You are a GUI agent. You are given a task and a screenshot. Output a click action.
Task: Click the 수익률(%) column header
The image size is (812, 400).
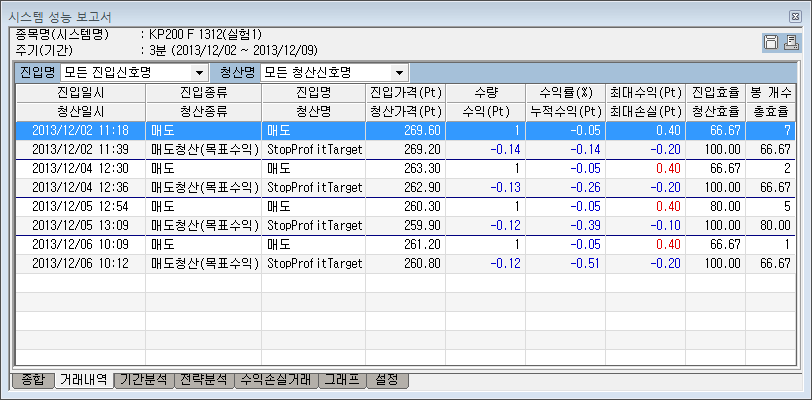point(566,92)
